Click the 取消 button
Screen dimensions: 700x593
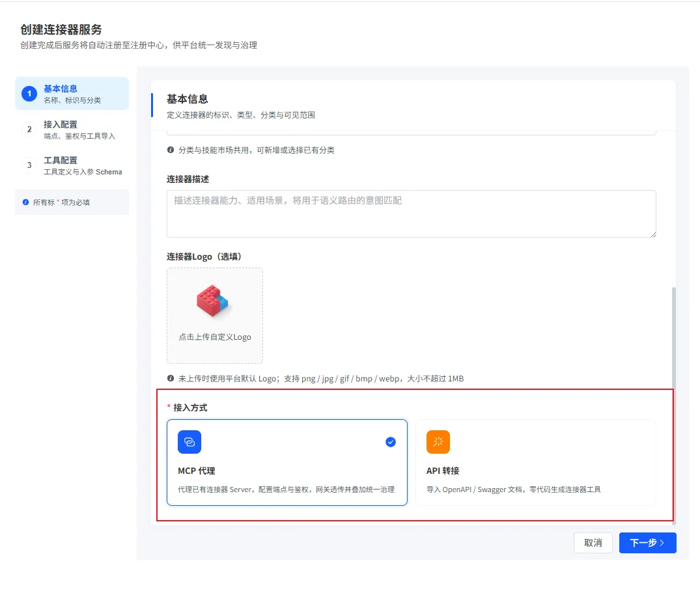(593, 543)
